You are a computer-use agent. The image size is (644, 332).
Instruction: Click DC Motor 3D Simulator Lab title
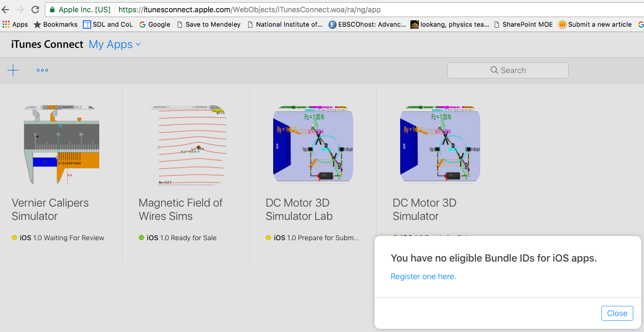[x=299, y=209]
